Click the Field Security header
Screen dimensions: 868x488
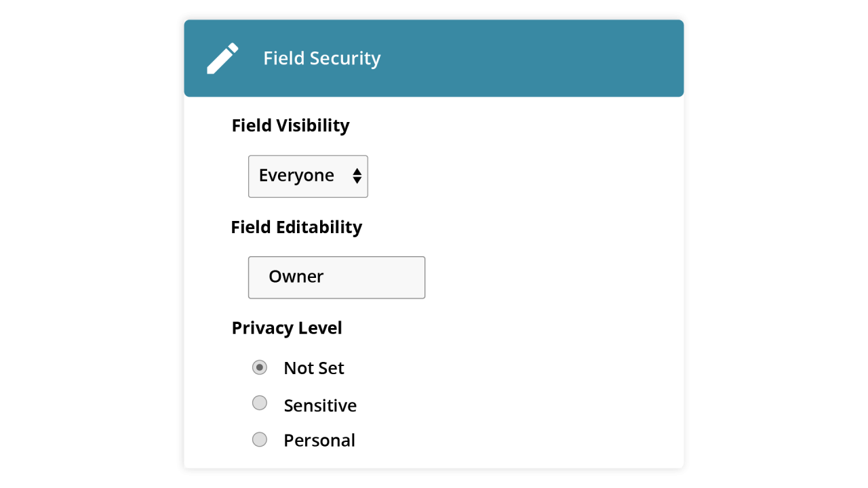pos(322,58)
